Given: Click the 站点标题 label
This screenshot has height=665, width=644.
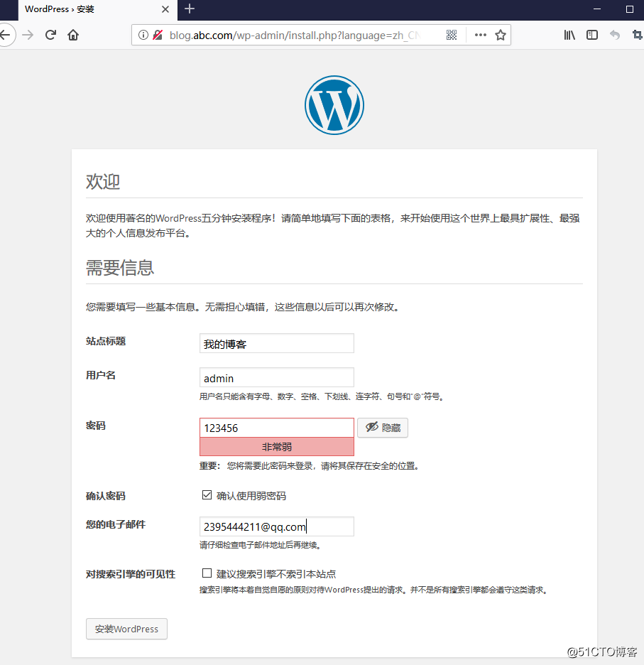Looking at the screenshot, I should tap(106, 342).
